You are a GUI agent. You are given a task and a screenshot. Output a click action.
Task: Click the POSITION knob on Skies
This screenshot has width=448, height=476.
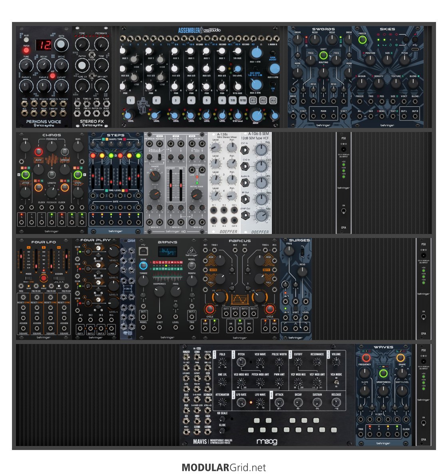(x=370, y=60)
